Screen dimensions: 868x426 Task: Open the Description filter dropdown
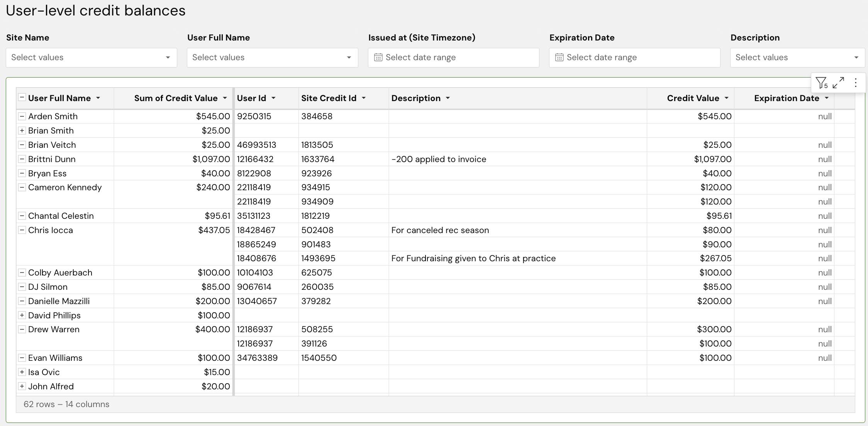click(x=797, y=57)
